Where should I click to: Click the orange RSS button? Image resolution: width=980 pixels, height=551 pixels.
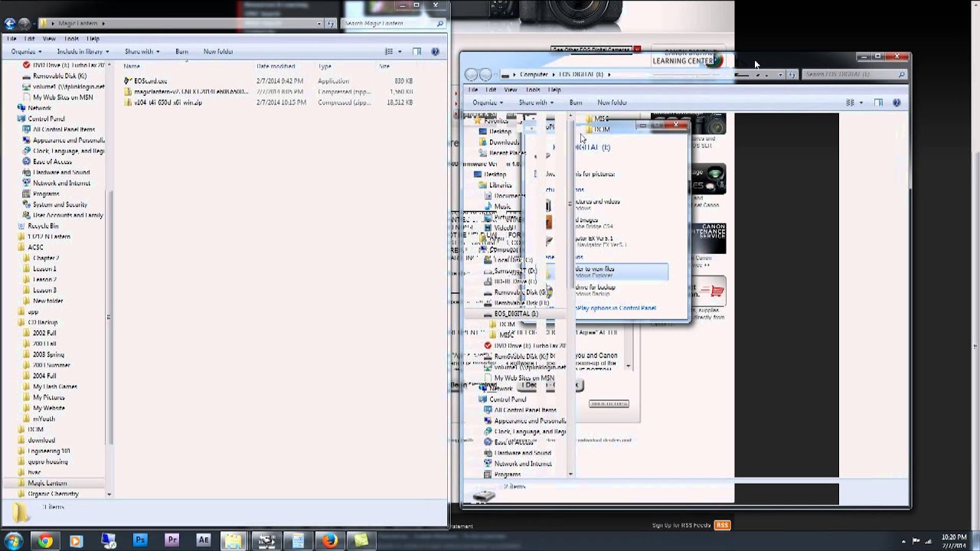[x=722, y=525]
